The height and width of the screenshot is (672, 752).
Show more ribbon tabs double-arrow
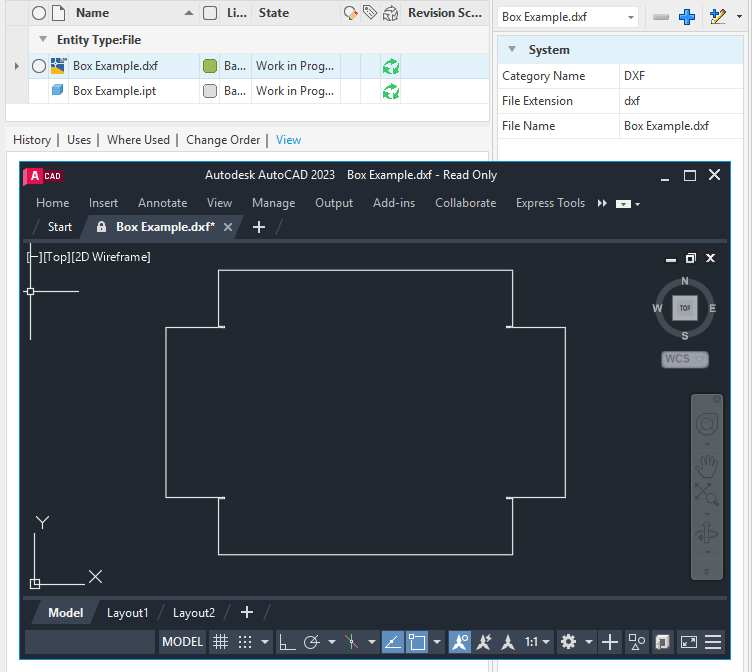tap(602, 203)
